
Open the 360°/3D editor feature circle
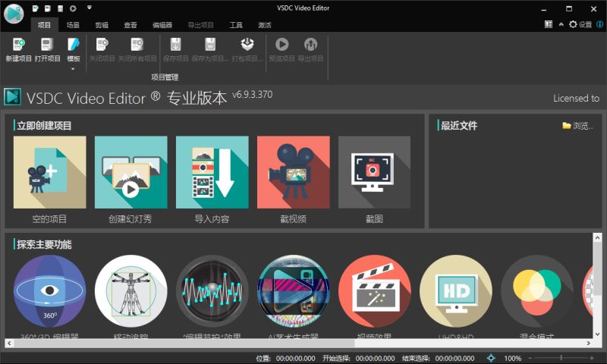(x=49, y=291)
